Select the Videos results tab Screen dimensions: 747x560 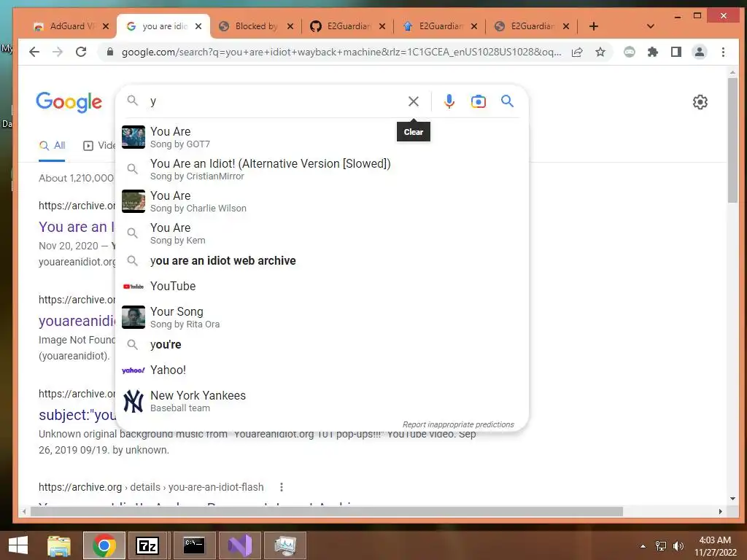(98, 145)
